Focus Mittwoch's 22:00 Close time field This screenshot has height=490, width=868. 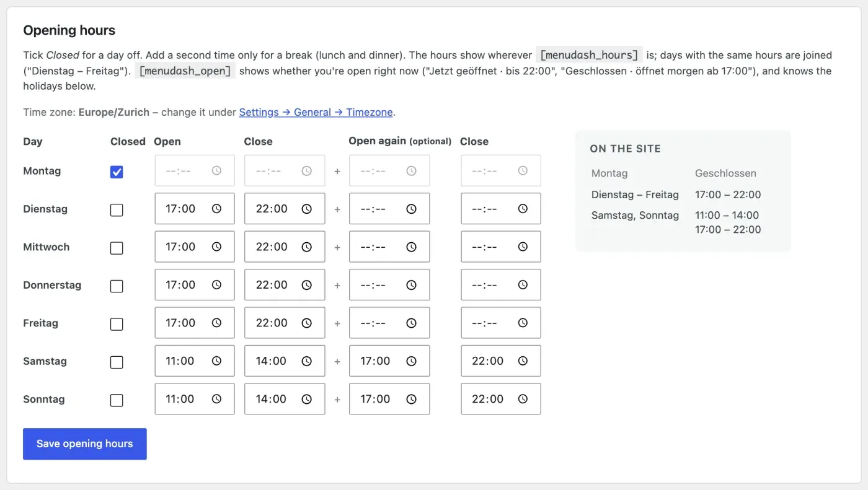[285, 247]
